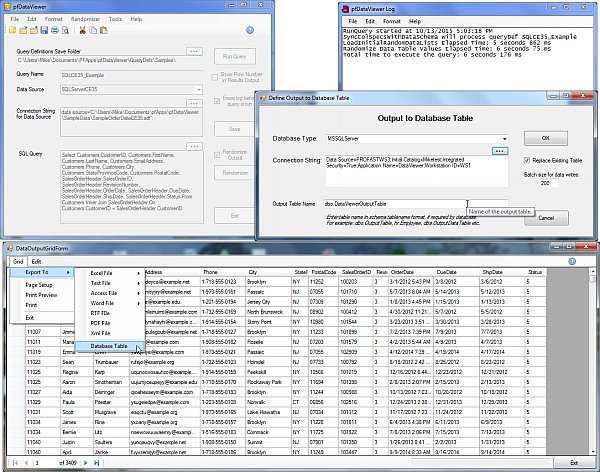Select RTF File from export menu
This screenshot has width=600, height=472.
click(109, 313)
